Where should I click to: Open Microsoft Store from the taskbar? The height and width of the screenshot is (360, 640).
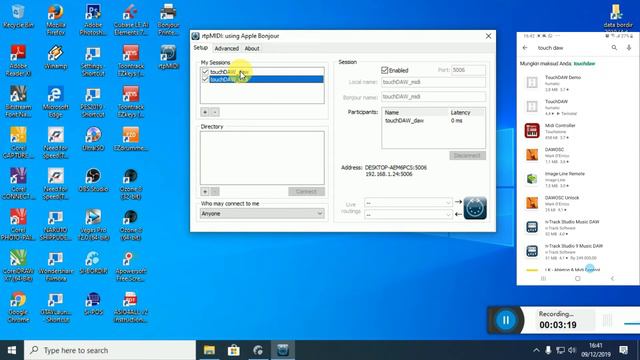(x=234, y=350)
